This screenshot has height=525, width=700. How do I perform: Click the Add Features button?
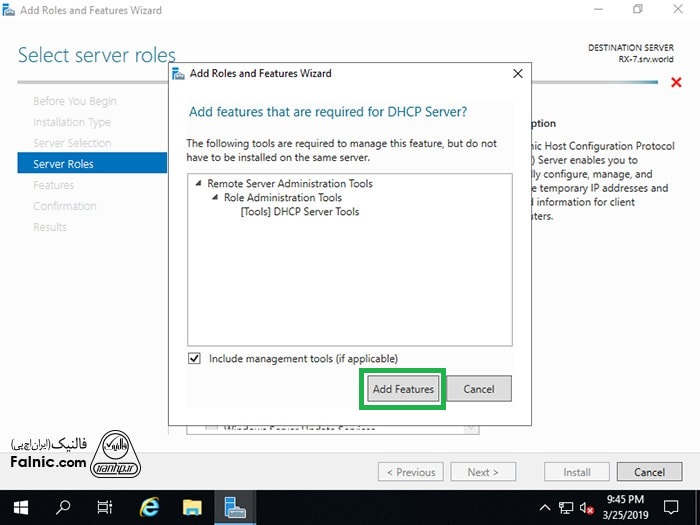(403, 389)
